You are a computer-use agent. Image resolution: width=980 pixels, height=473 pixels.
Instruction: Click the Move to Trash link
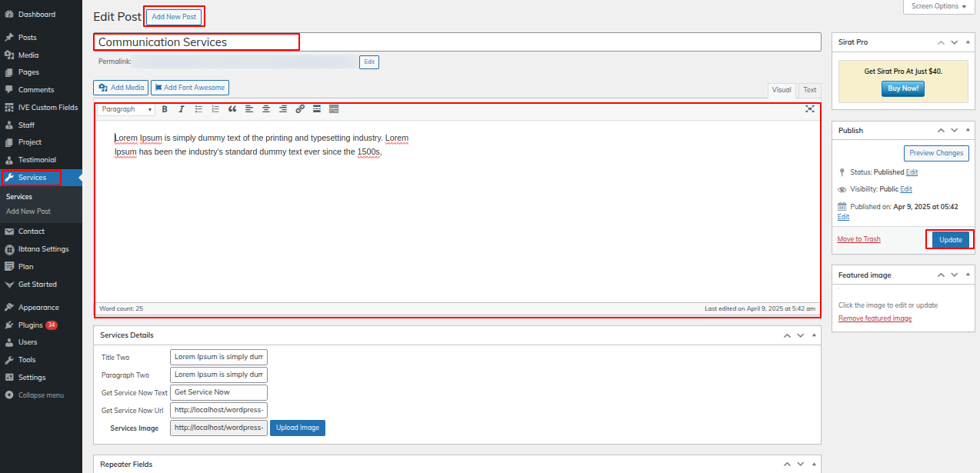pos(858,239)
